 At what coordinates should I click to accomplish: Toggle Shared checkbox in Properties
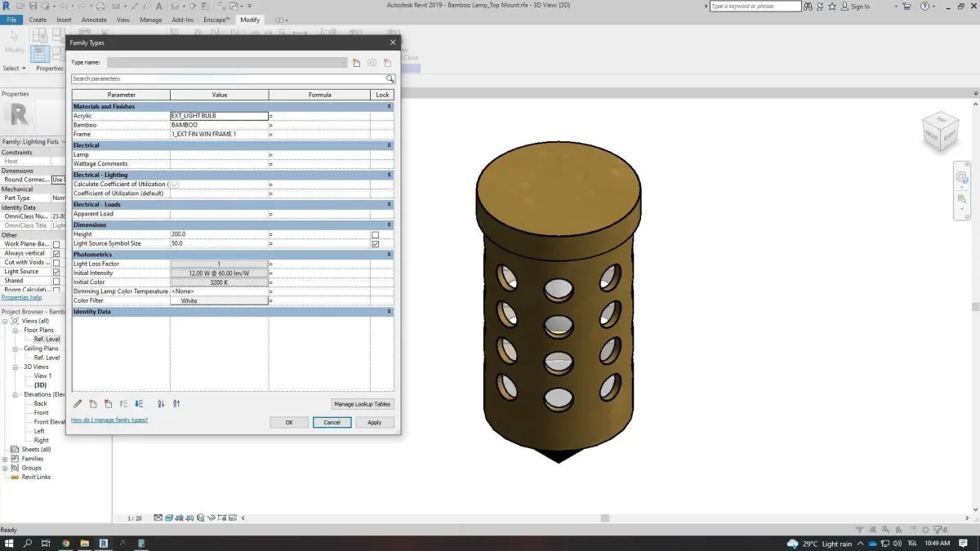[56, 281]
